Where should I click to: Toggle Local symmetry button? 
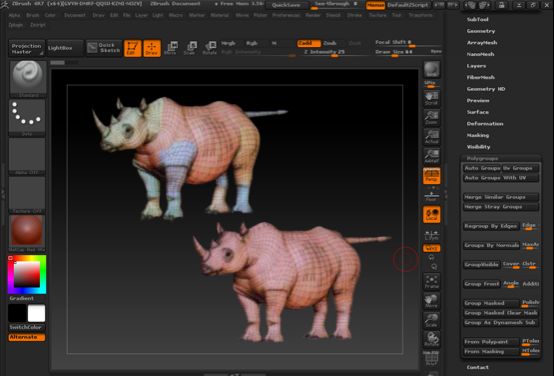tap(432, 215)
